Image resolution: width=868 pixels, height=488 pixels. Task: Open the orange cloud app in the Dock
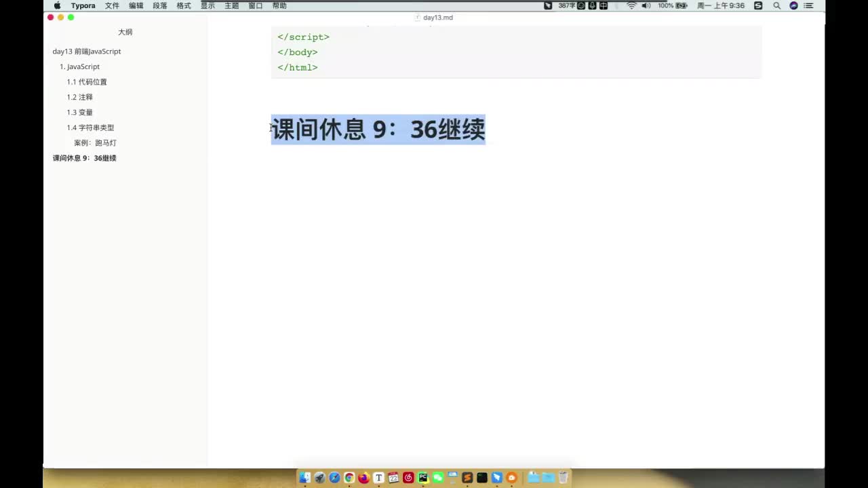(x=512, y=478)
